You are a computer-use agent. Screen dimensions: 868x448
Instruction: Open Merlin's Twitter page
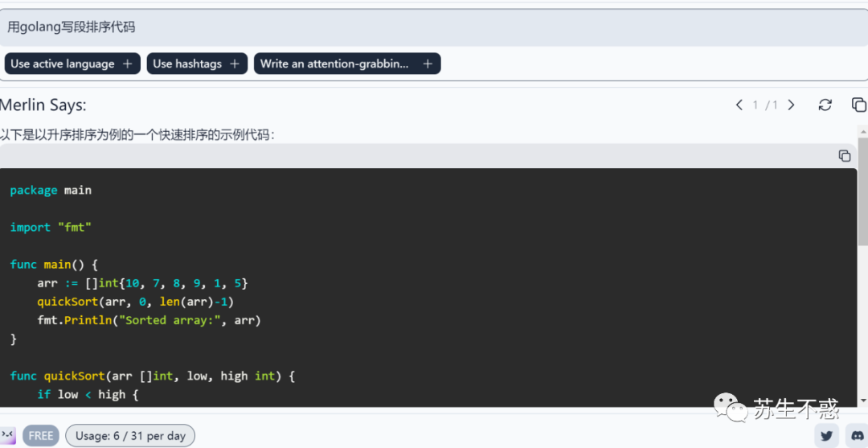coord(826,436)
